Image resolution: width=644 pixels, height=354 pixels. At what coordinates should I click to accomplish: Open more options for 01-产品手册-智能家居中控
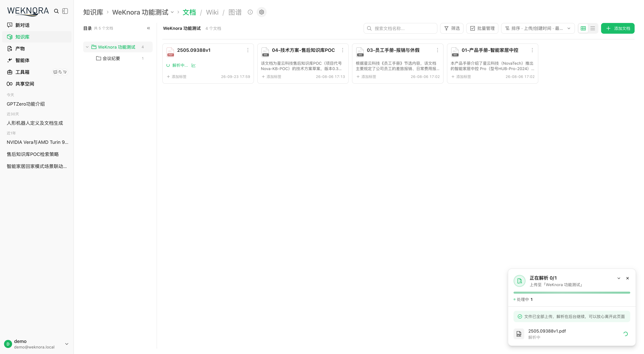532,50
